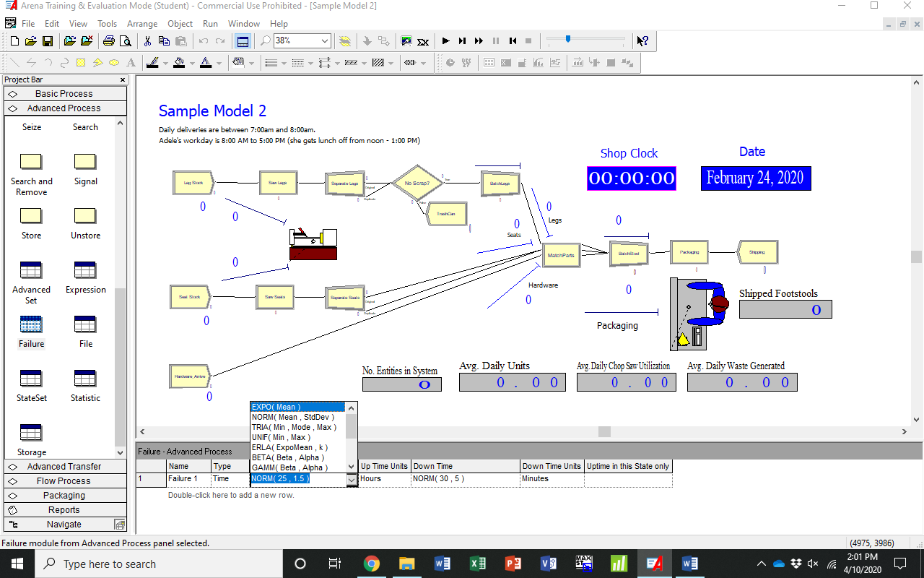The image size is (924, 578).
Task: Open the zoom percentage 38% combo box
Action: tap(302, 41)
